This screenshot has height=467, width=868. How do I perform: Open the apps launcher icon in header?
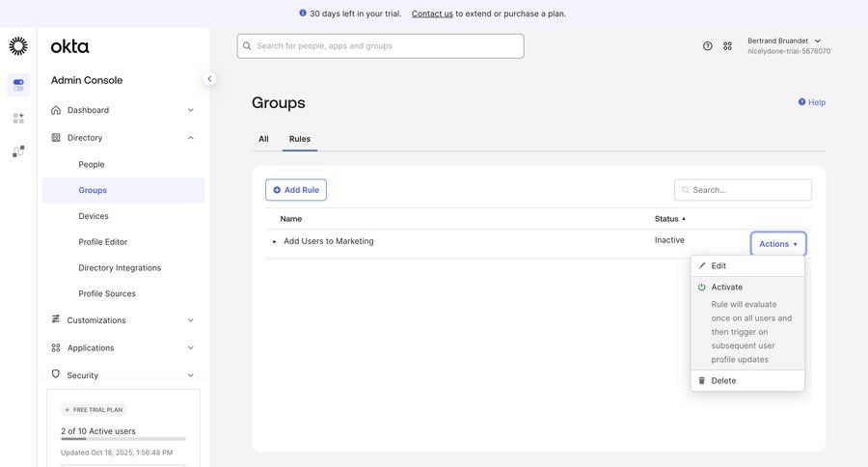pyautogui.click(x=727, y=46)
